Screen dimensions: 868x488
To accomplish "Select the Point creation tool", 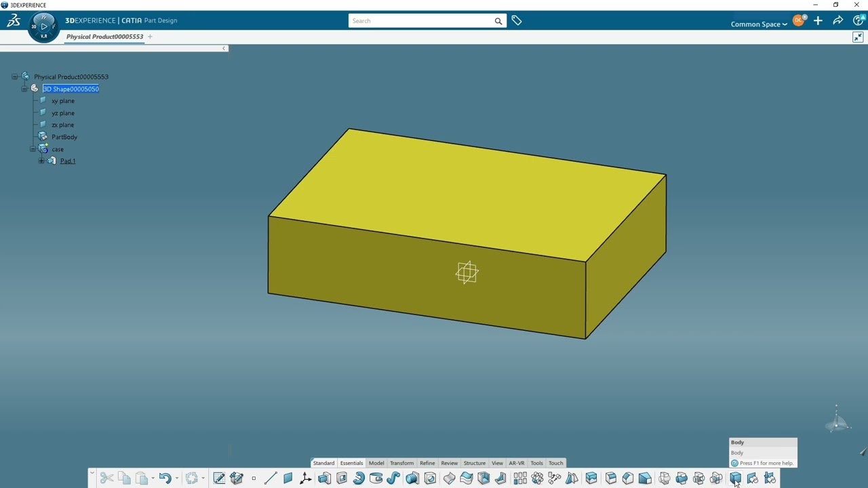I will click(254, 479).
